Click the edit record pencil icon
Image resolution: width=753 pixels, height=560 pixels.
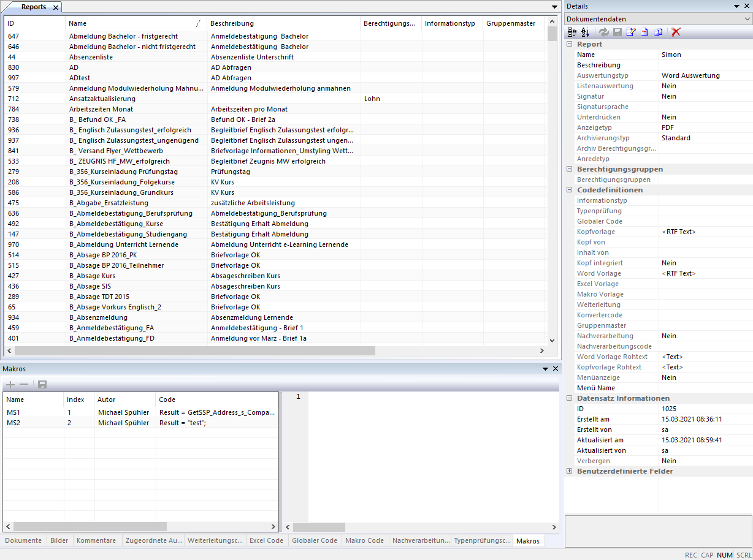click(x=630, y=32)
